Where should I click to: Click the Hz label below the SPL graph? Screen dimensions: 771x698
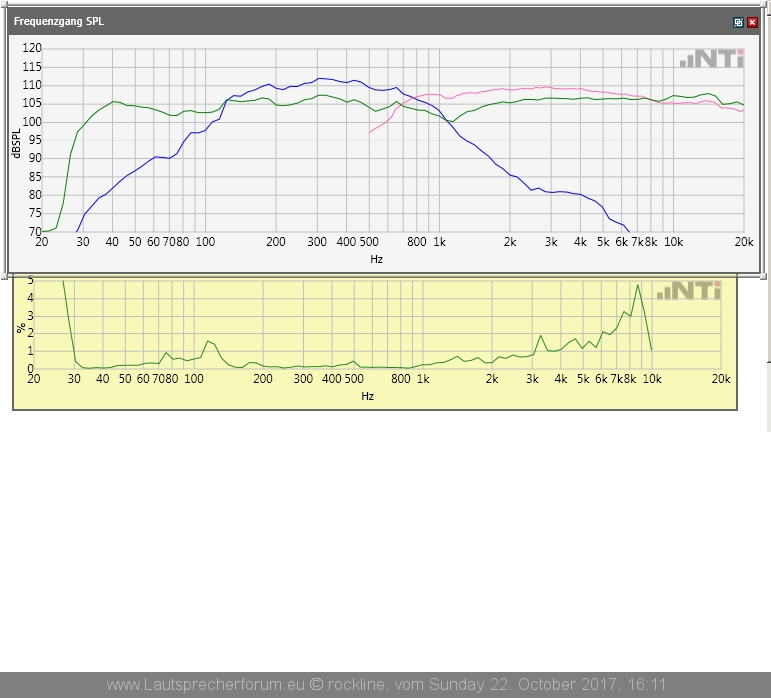[x=376, y=259]
